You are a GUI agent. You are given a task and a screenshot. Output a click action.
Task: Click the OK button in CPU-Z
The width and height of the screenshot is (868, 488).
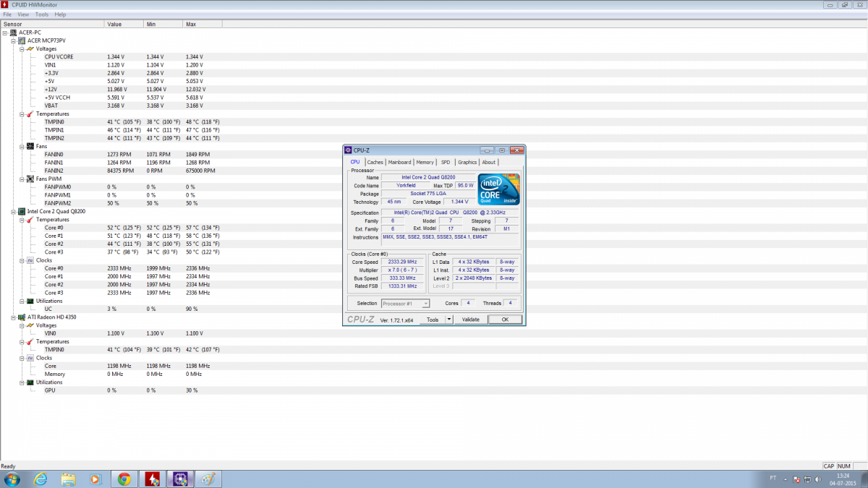pyautogui.click(x=505, y=319)
